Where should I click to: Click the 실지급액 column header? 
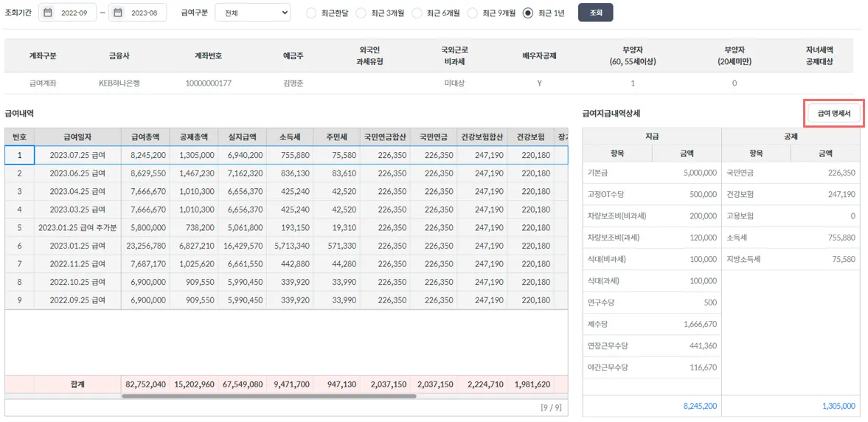point(242,136)
